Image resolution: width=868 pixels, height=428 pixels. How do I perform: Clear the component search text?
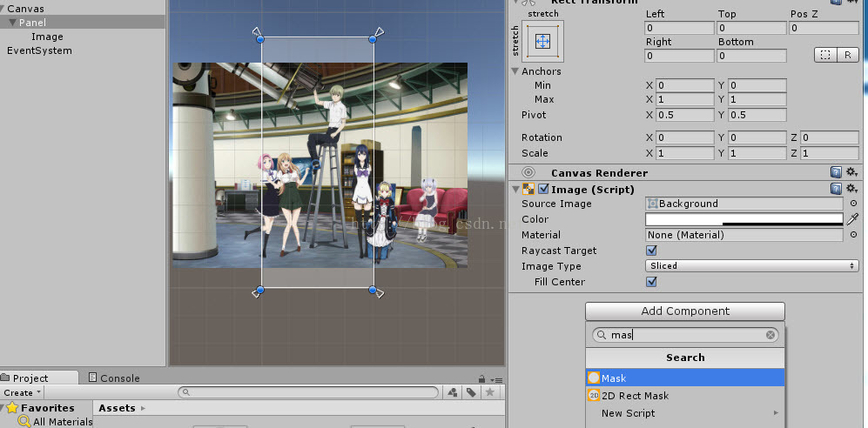tap(770, 335)
